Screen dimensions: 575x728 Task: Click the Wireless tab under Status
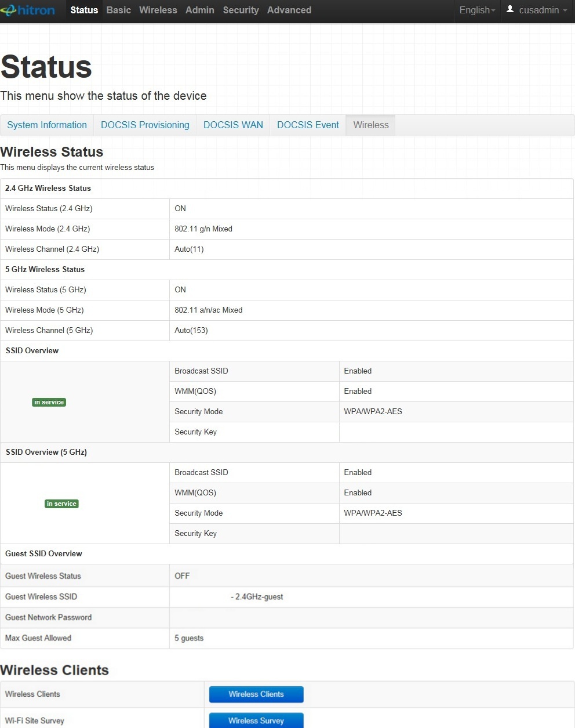point(370,125)
